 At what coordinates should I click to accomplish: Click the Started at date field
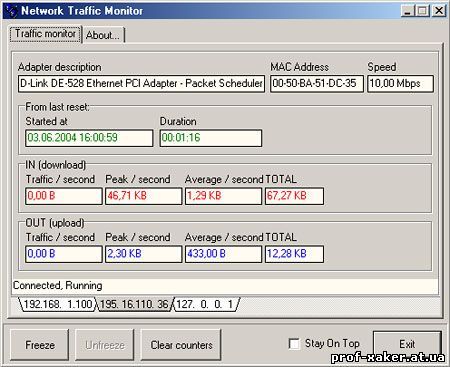89,138
